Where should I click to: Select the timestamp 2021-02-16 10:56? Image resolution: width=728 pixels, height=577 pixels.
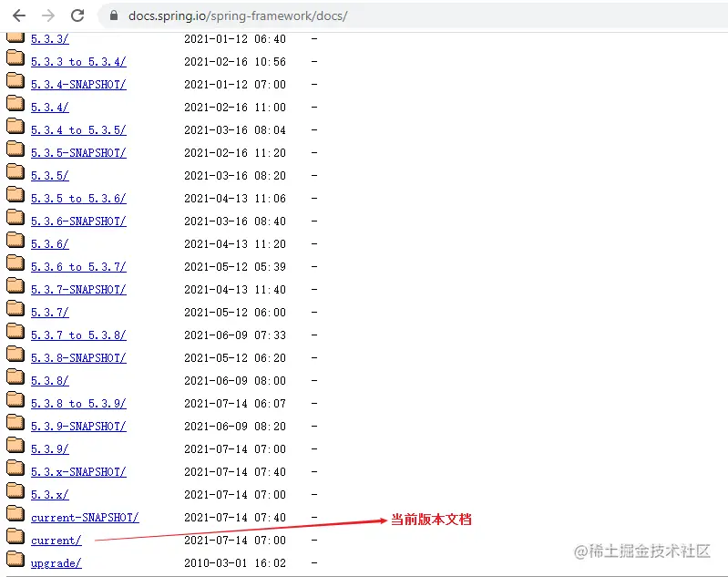point(235,62)
